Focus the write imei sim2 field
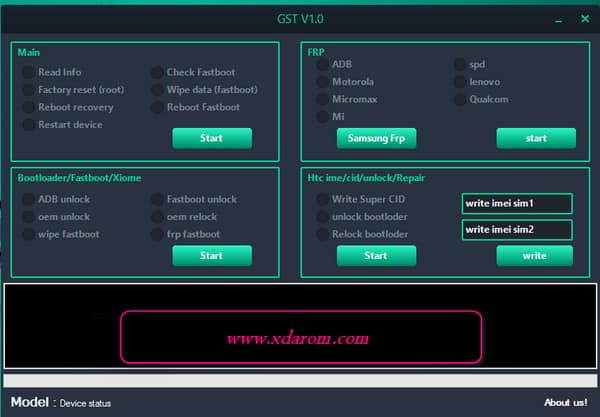The height and width of the screenshot is (417, 600). tap(516, 230)
